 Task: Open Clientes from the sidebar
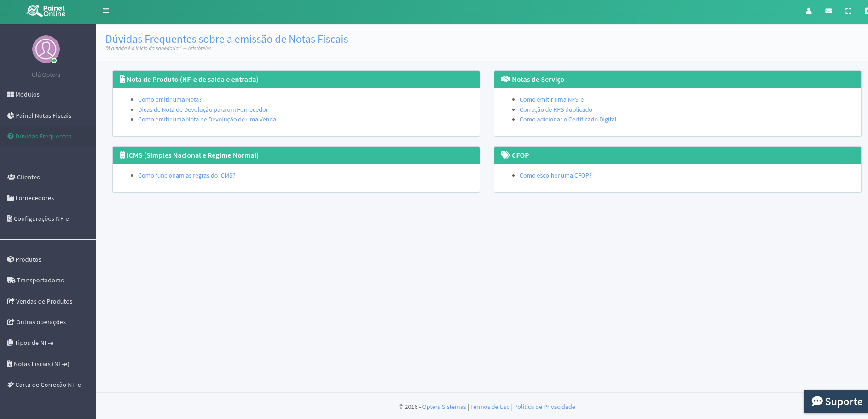(x=28, y=178)
